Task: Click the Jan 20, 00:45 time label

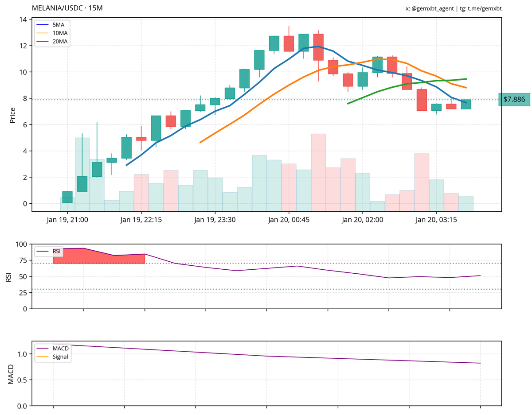Action: coord(289,220)
